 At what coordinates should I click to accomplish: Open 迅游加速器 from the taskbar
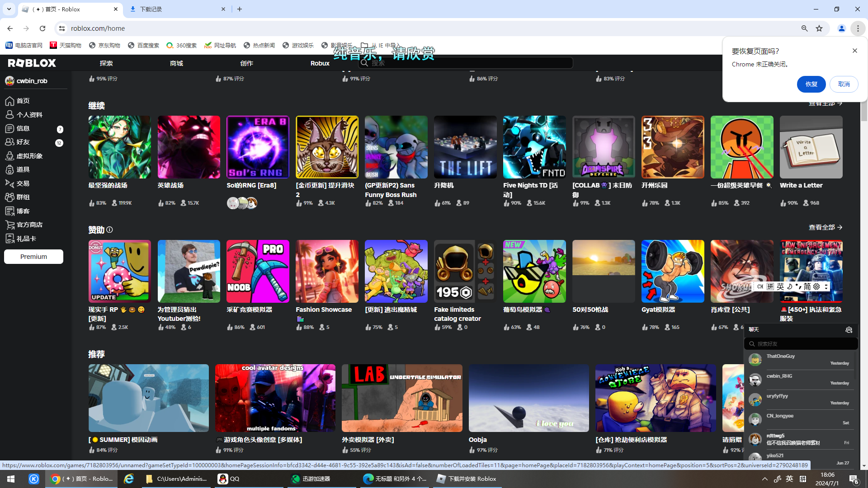coord(321,479)
